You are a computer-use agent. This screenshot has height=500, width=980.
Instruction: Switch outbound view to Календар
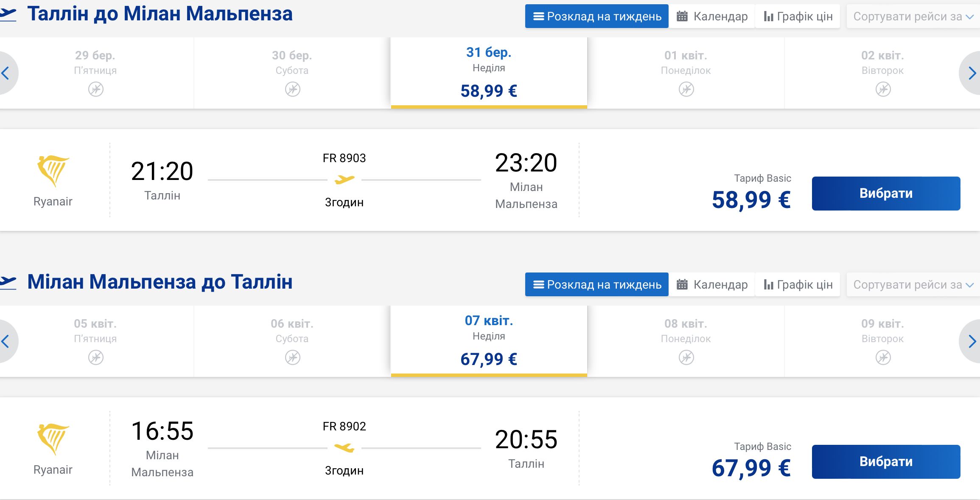(712, 17)
